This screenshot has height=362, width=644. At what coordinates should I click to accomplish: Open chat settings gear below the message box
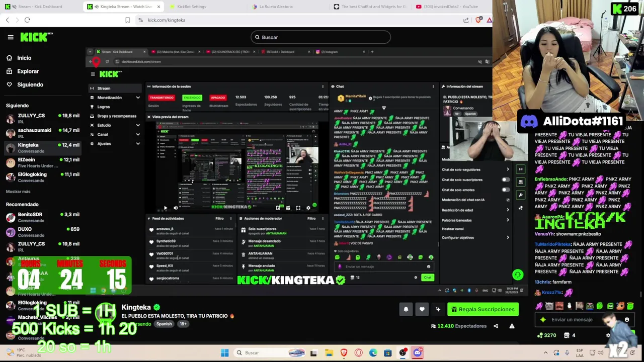[608, 335]
